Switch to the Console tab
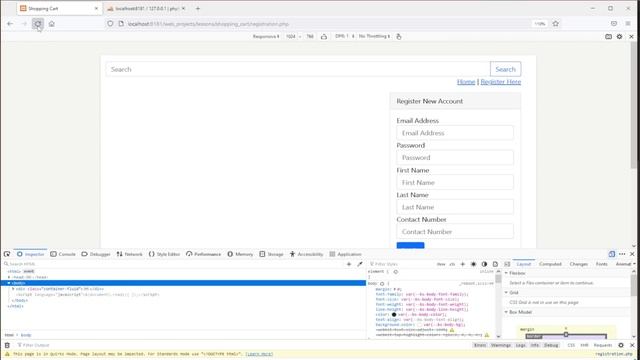The width and height of the screenshot is (640, 360). click(x=63, y=254)
